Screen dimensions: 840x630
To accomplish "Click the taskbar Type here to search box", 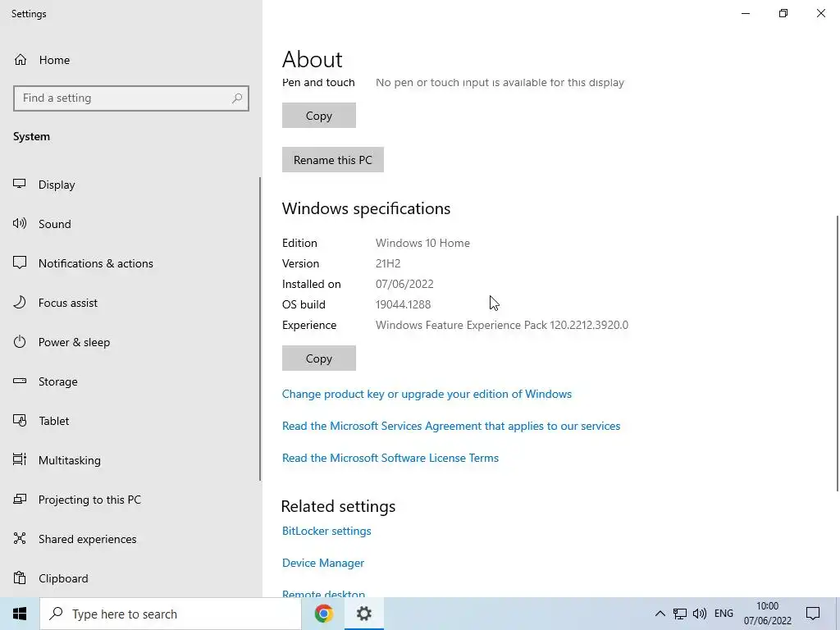I will click(171, 614).
